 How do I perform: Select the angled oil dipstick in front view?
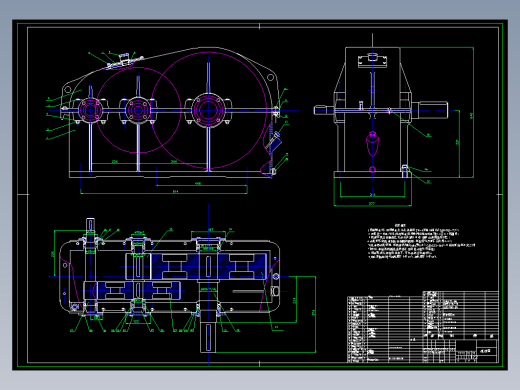(x=274, y=142)
